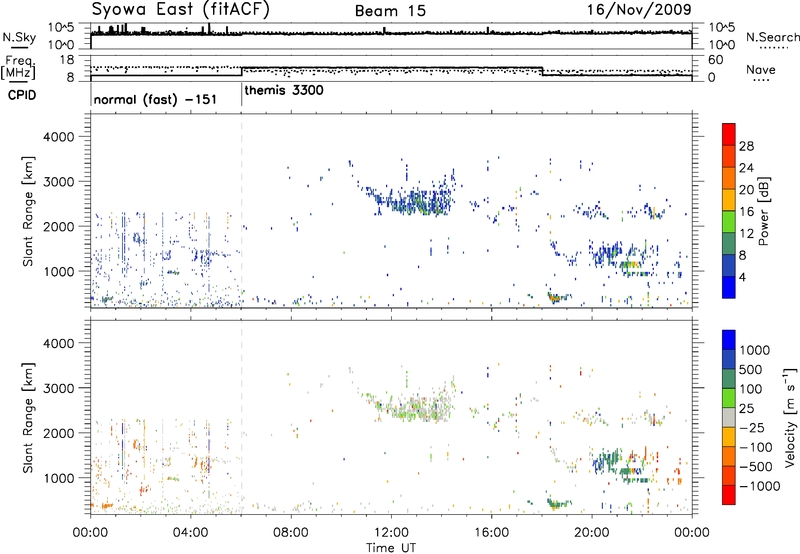Select the 'Beam 15' header label
The height and width of the screenshot is (554, 800).
tap(390, 11)
